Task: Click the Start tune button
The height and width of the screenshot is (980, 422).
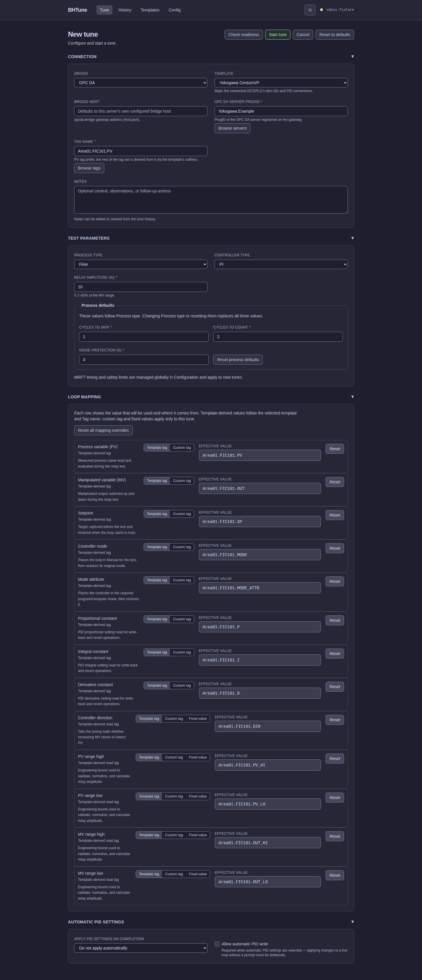Action: point(278,35)
